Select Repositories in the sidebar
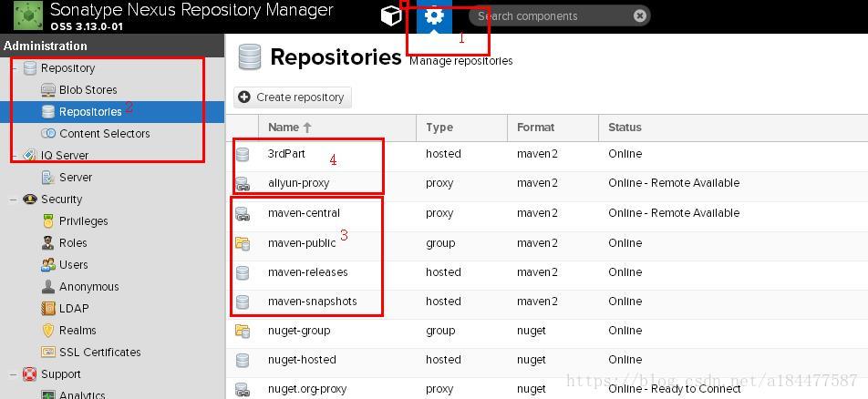 [x=90, y=112]
